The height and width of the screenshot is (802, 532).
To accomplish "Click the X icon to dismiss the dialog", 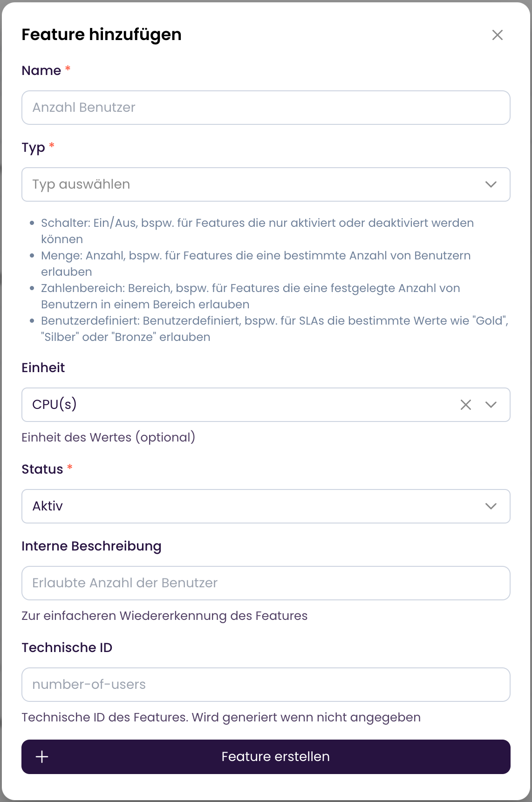I will pos(497,35).
